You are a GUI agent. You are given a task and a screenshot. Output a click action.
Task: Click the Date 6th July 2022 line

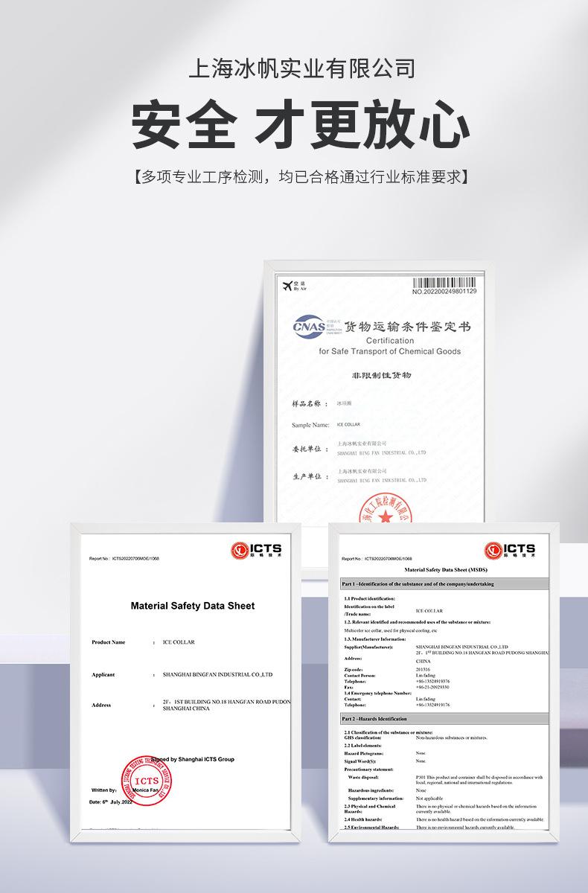[x=110, y=802]
